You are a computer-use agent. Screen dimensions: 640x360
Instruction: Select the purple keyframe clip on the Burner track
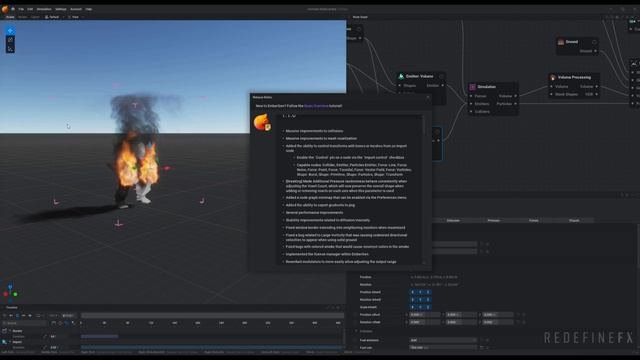tap(100, 336)
